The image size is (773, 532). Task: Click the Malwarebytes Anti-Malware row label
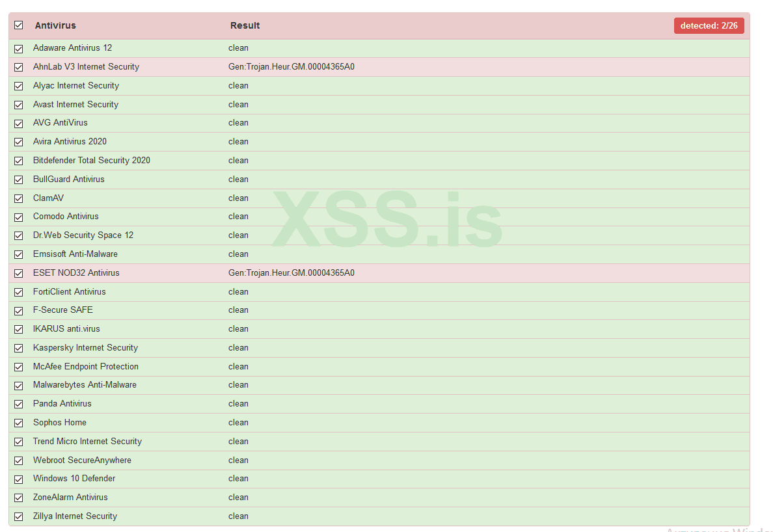(85, 385)
